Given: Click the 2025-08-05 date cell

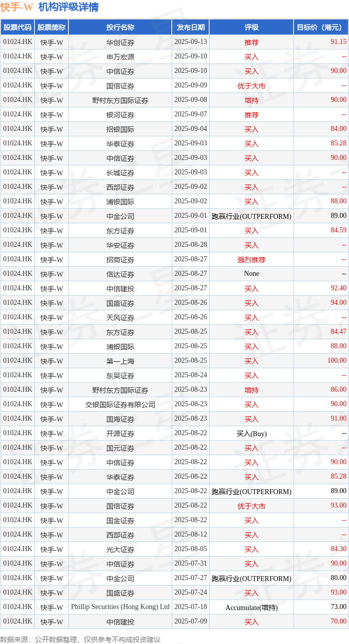Looking at the screenshot, I should click(190, 549).
